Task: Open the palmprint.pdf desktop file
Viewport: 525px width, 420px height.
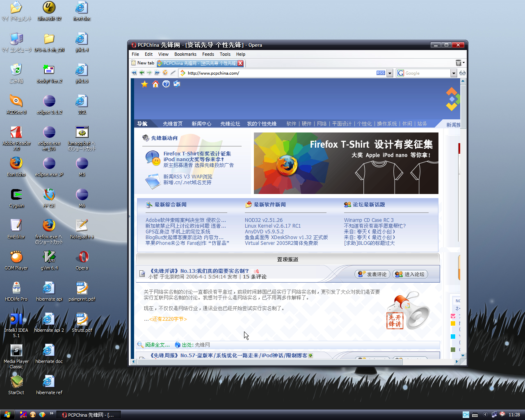Action: click(x=82, y=292)
